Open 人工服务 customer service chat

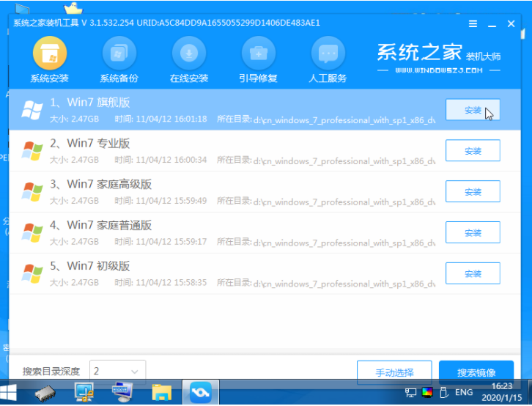point(328,60)
